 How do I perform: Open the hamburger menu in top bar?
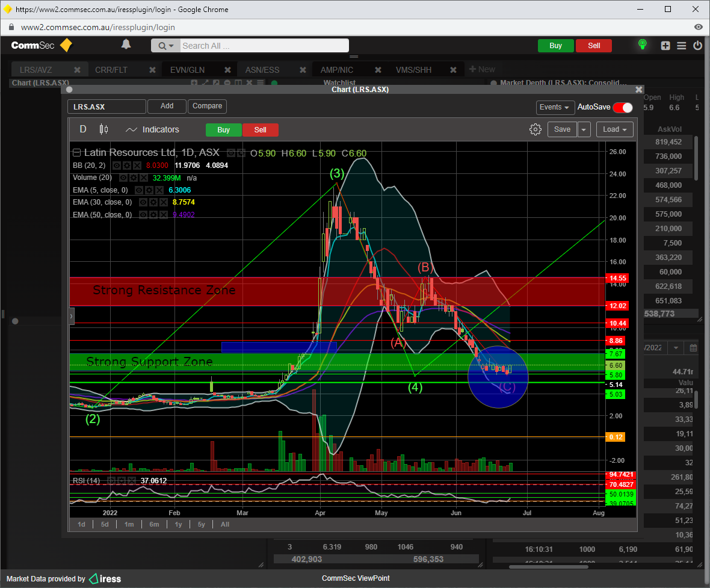pos(682,46)
